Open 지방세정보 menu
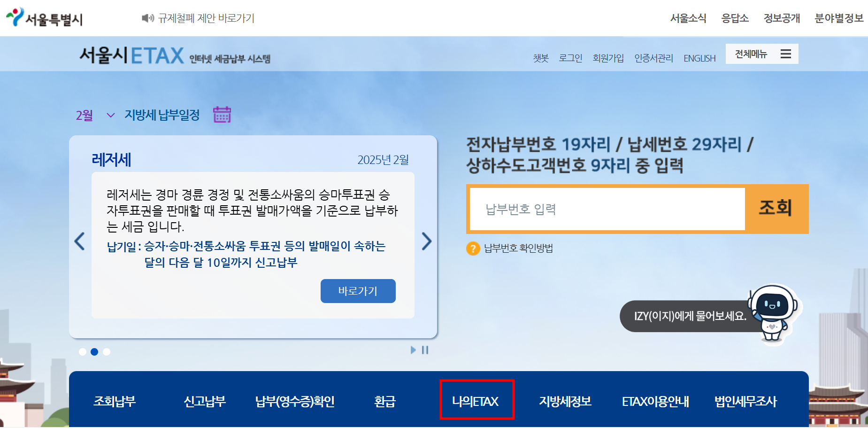This screenshot has width=868, height=443. [565, 401]
